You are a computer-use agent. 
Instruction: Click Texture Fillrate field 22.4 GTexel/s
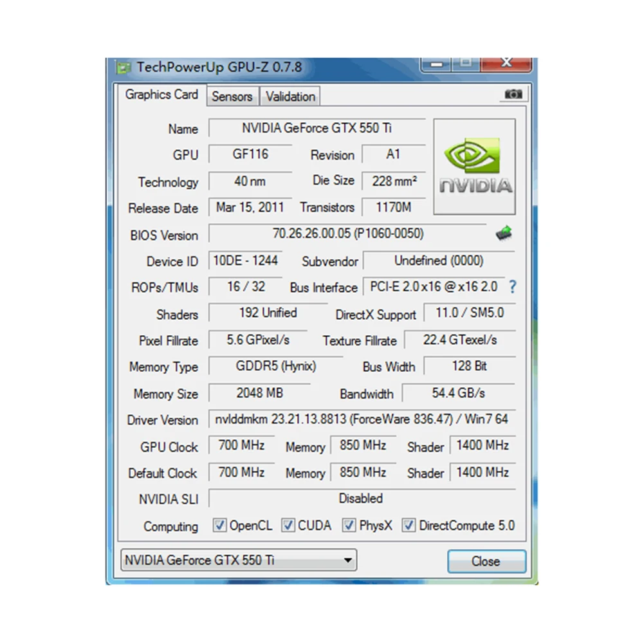click(459, 340)
